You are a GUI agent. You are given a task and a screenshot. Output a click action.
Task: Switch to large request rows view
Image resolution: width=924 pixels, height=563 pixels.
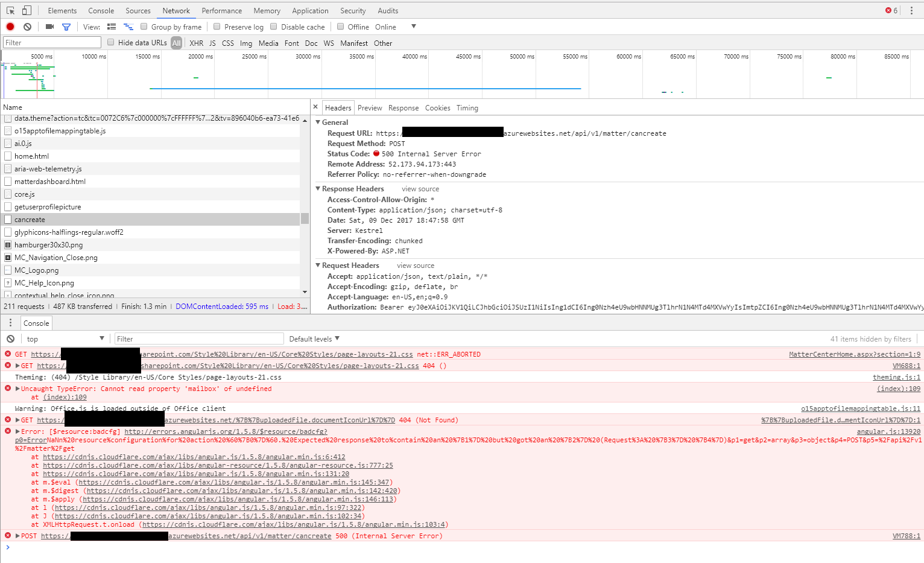point(112,27)
